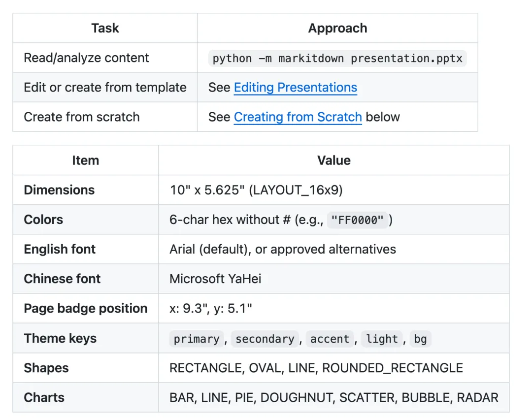This screenshot has width=532, height=418.
Task: Click the secondary theme key code
Action: [265, 339]
